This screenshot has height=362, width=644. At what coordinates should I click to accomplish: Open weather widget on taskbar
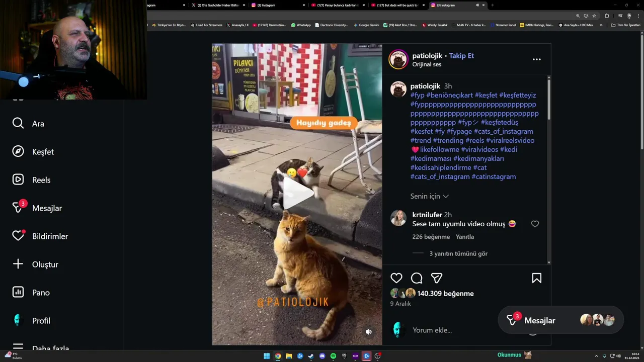pyautogui.click(x=13, y=356)
